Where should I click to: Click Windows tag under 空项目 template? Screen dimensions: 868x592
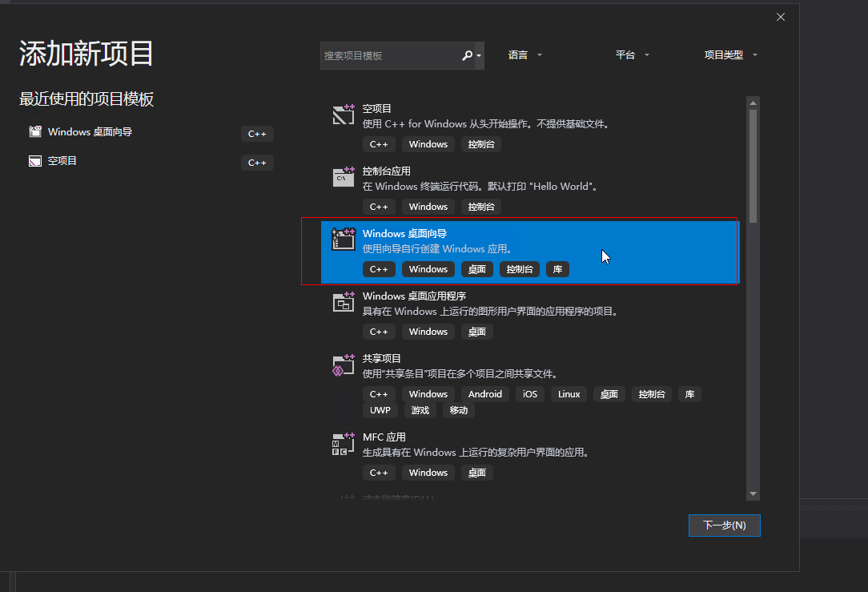428,144
